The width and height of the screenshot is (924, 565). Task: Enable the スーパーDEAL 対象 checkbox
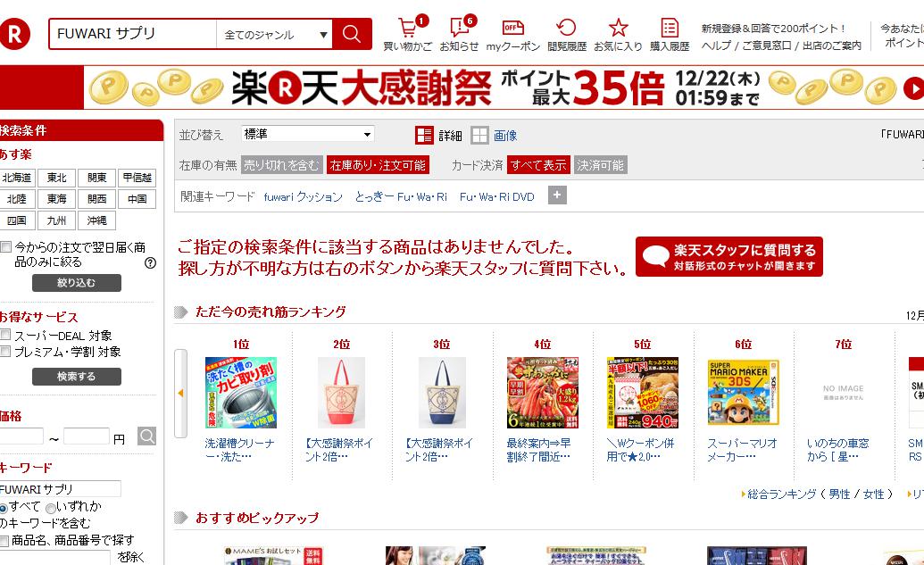point(5,335)
